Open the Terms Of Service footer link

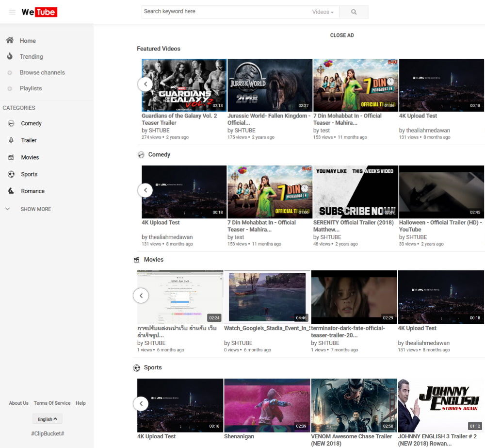pos(52,403)
